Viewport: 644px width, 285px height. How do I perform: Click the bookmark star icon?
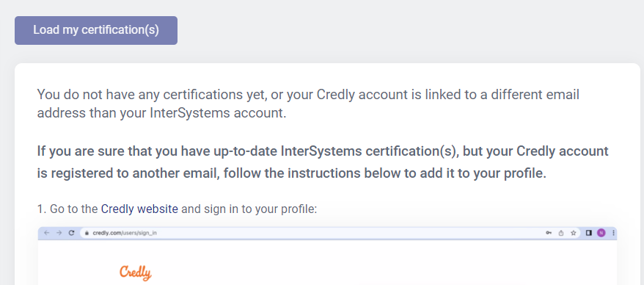coord(574,233)
